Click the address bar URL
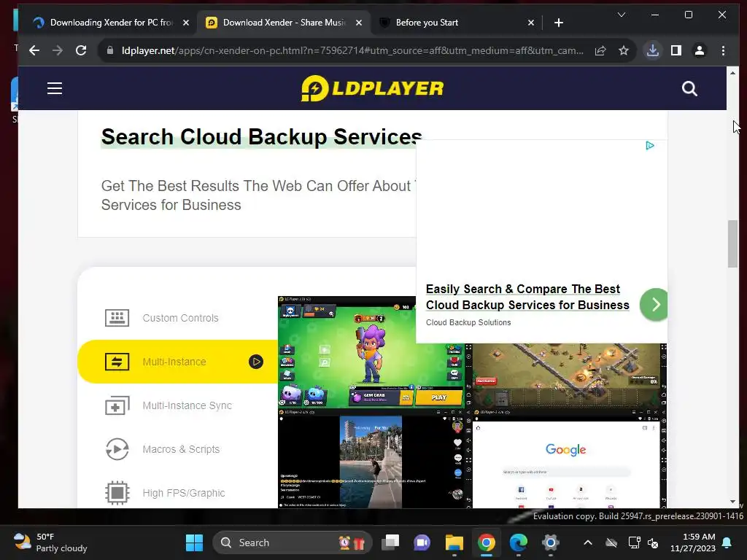747x560 pixels. point(352,50)
